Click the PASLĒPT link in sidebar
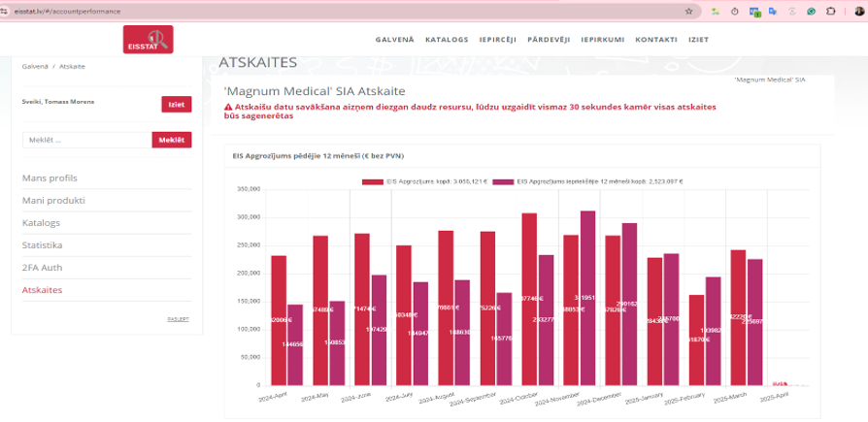The image size is (868, 422). tap(179, 319)
